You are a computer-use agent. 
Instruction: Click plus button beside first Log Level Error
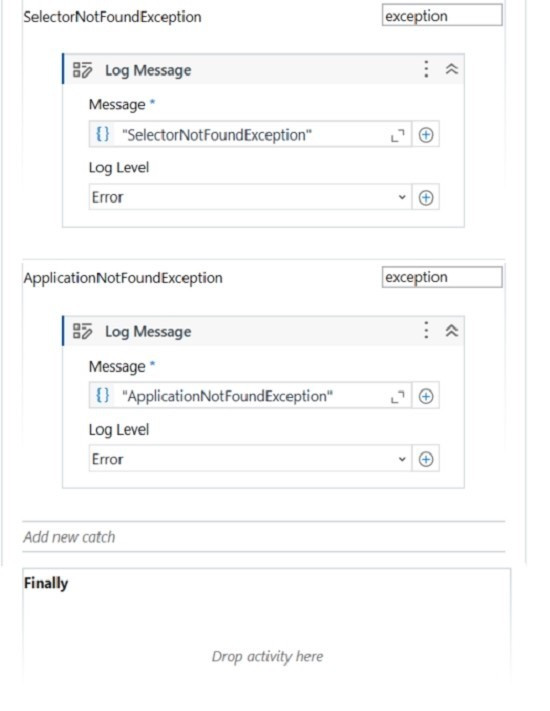point(426,198)
